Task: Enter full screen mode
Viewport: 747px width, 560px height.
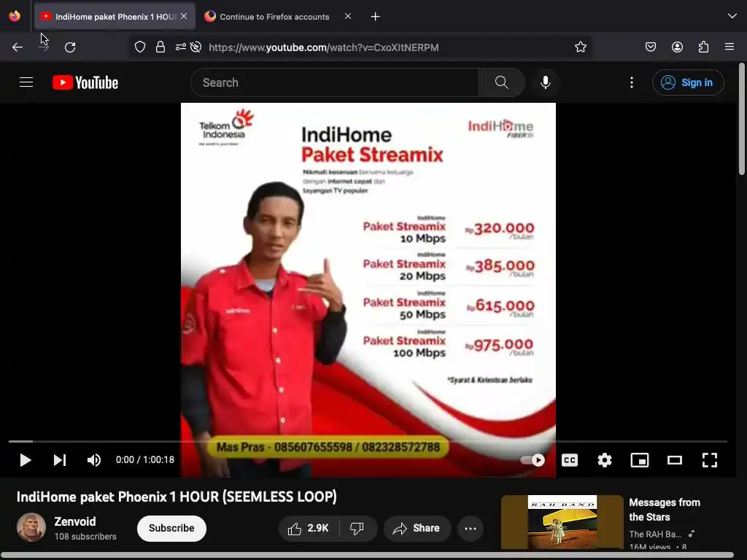Action: coord(709,460)
